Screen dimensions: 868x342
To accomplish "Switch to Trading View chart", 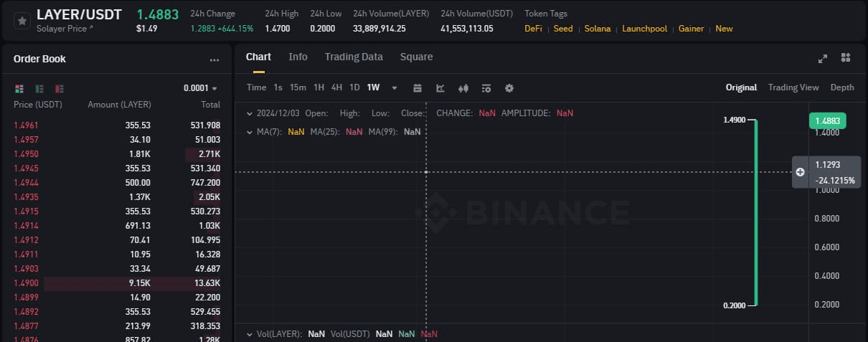I will pyautogui.click(x=793, y=87).
